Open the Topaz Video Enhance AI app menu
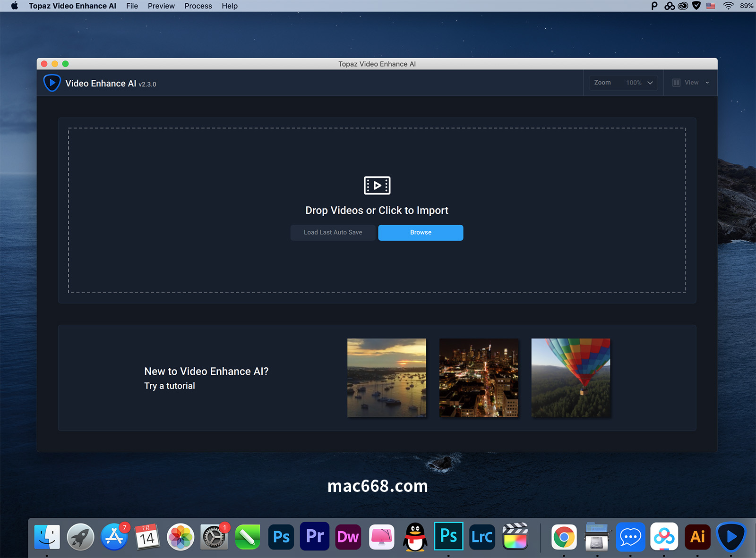 click(72, 6)
